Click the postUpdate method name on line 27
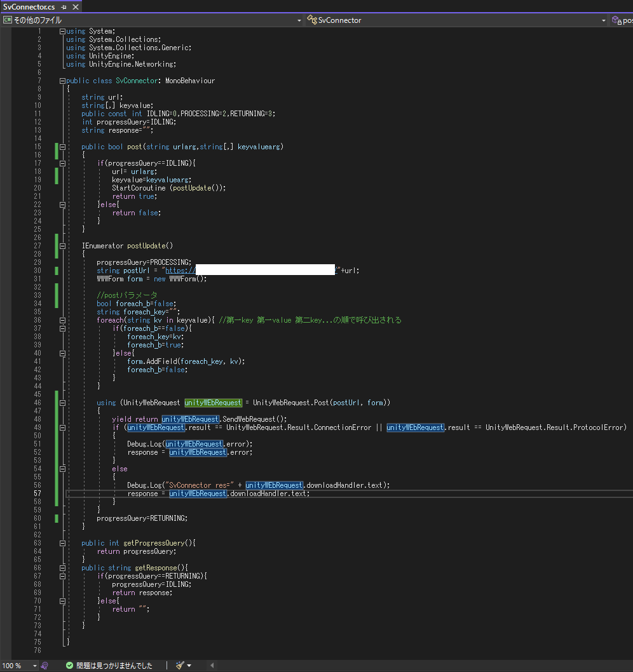This screenshot has width=633, height=672. [x=146, y=246]
